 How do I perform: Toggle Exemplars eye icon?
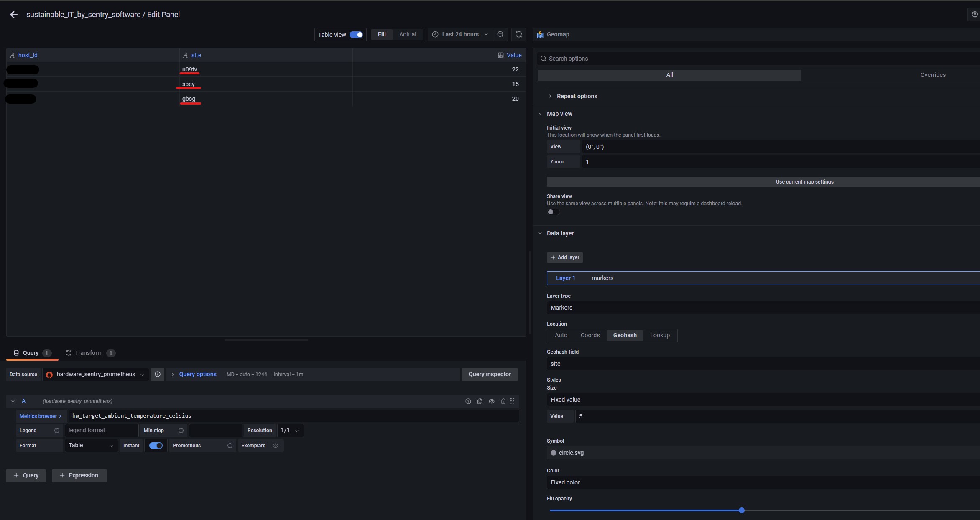276,446
